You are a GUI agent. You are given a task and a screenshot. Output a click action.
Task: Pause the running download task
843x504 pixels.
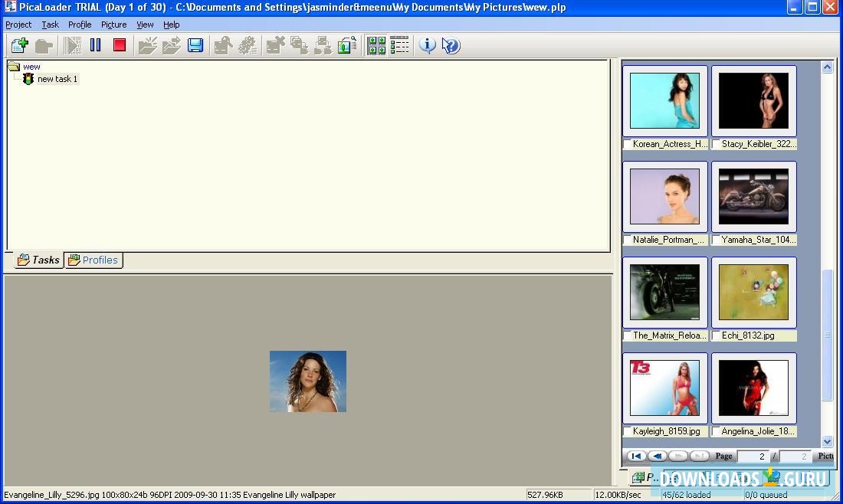click(96, 46)
